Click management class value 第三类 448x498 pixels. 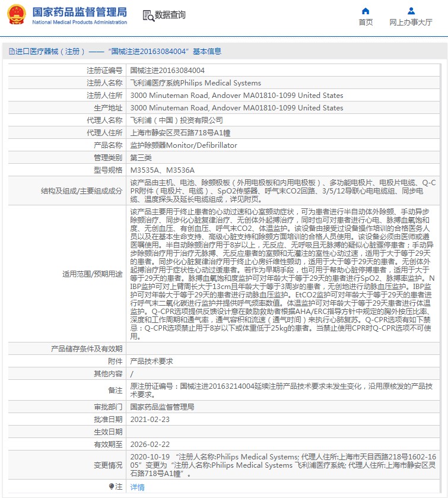tap(141, 158)
